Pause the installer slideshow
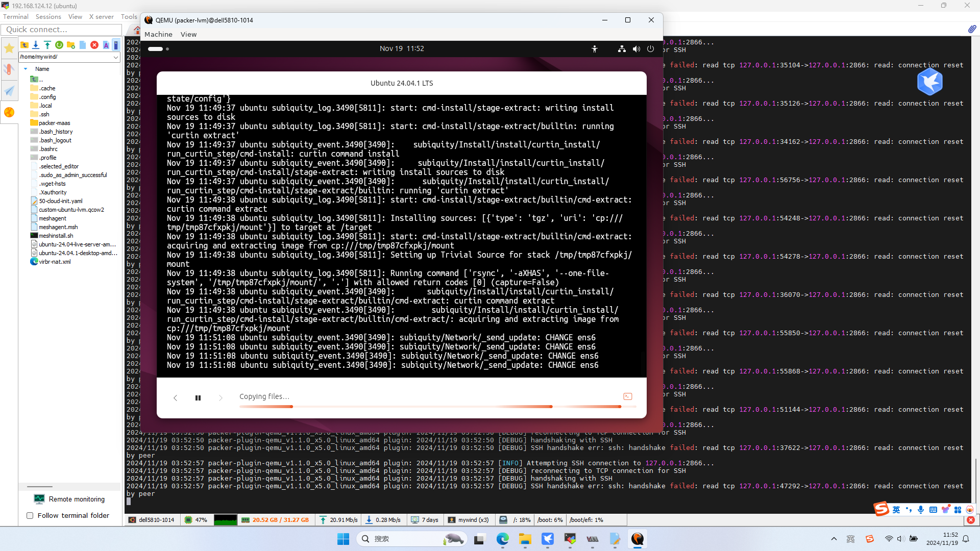 click(198, 398)
